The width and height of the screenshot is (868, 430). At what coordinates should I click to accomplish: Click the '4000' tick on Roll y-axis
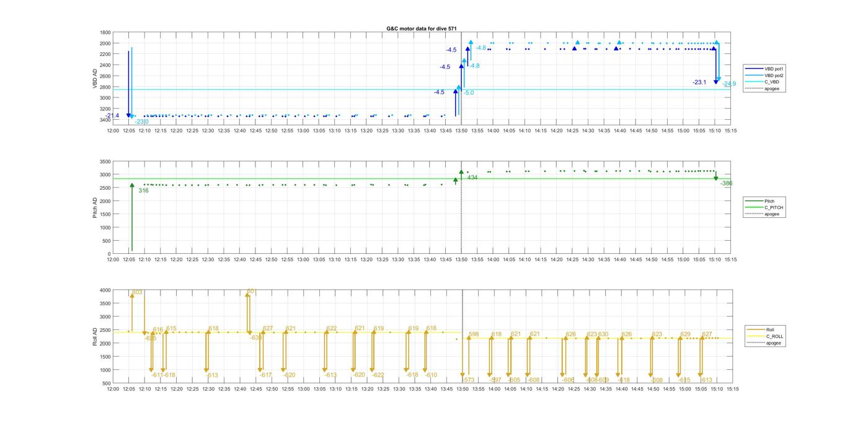point(105,290)
